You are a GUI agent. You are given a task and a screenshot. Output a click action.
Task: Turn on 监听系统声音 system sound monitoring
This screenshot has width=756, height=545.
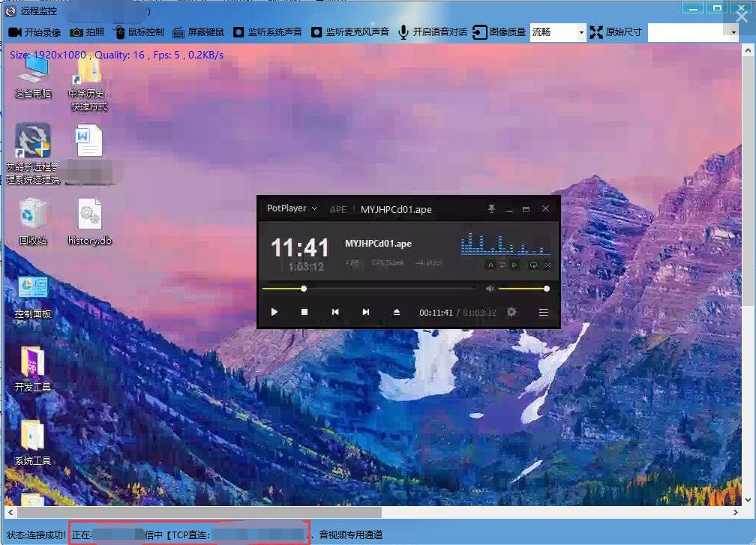pos(238,32)
